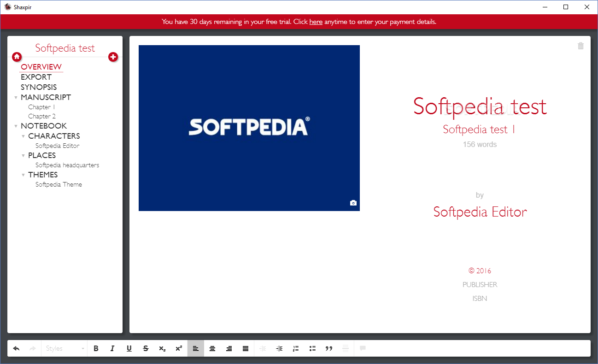Toggle superscript formatting

(x=179, y=348)
